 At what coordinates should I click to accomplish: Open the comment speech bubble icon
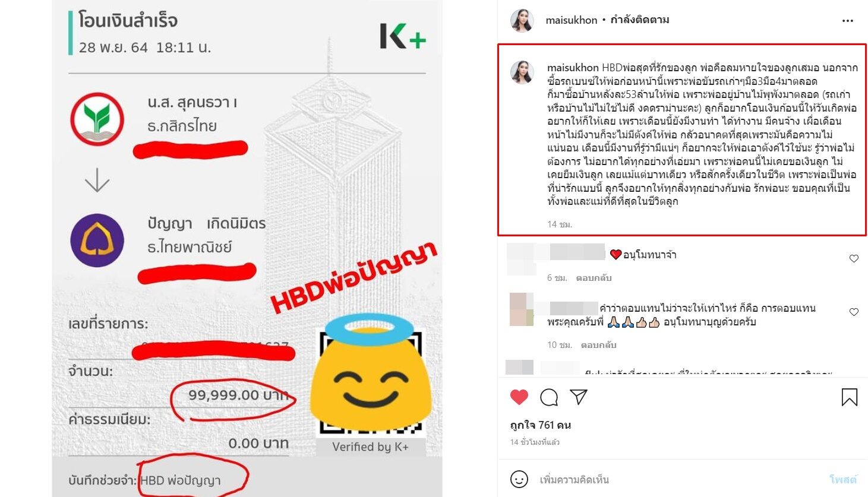(x=549, y=397)
